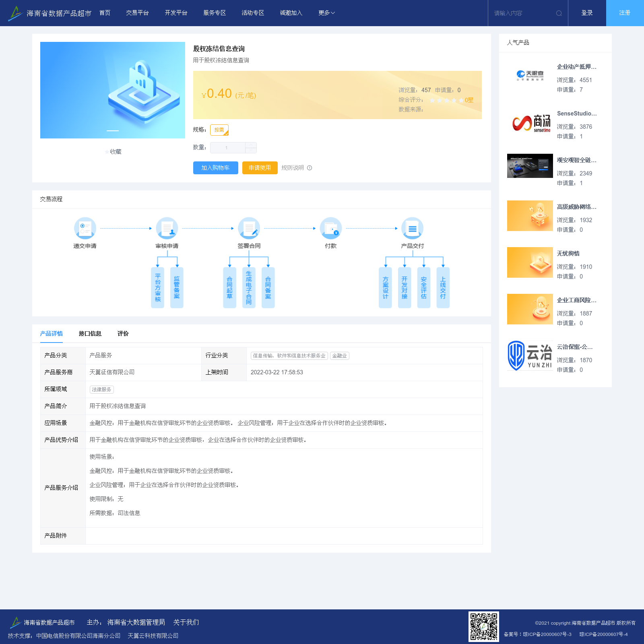Screen dimensions: 644x644
Task: Click the site logo in header
Action: pos(49,13)
